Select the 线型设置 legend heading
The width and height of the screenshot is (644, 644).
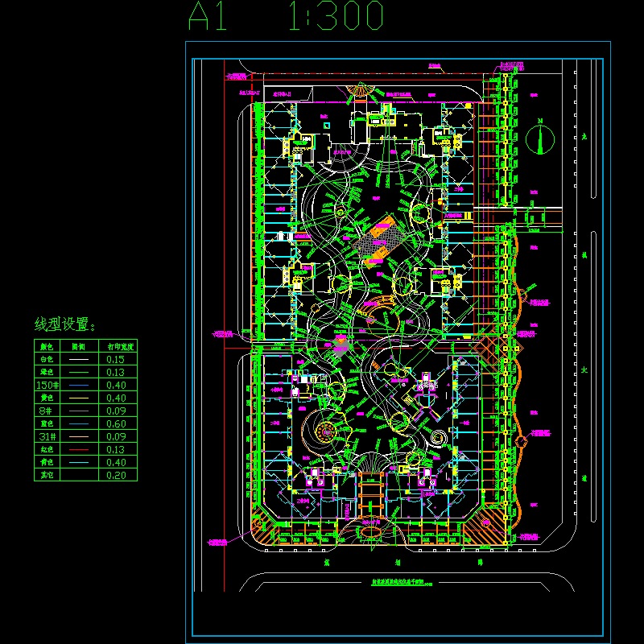(x=64, y=326)
